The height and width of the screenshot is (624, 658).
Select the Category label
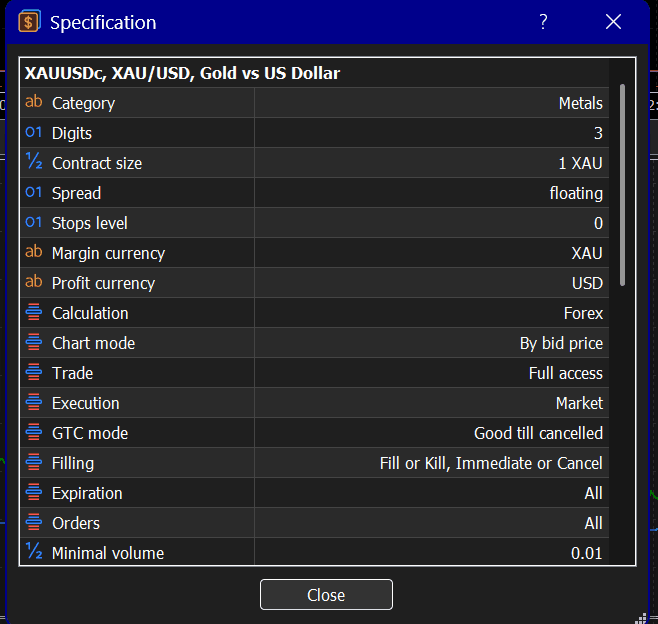83,103
